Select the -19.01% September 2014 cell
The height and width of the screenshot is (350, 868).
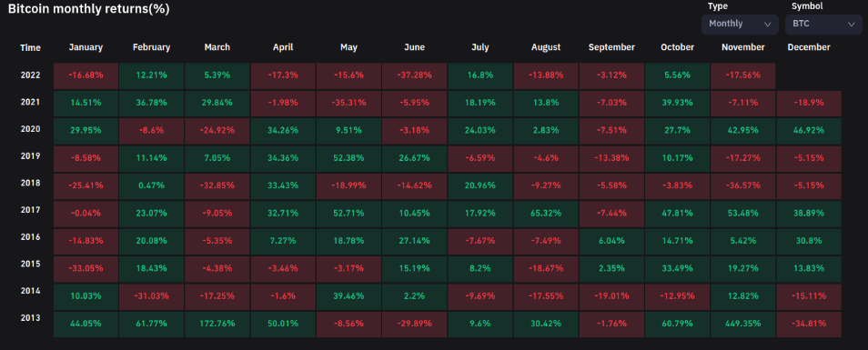[x=611, y=297]
